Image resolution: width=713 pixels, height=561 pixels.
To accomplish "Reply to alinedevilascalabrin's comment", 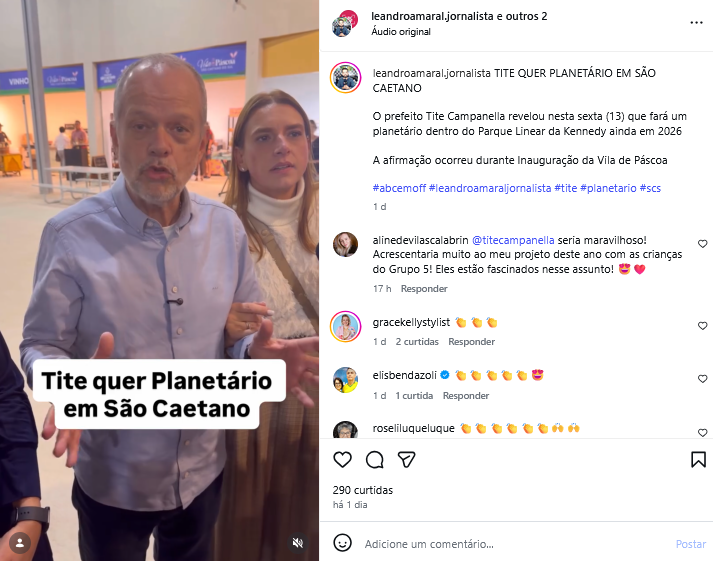I will [424, 289].
